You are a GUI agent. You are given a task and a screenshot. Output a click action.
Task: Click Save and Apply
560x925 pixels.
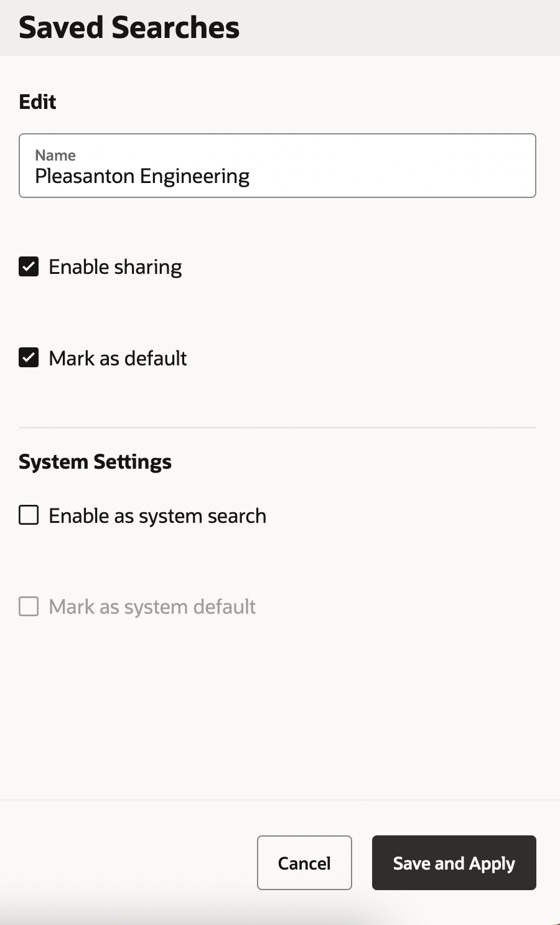tap(454, 863)
